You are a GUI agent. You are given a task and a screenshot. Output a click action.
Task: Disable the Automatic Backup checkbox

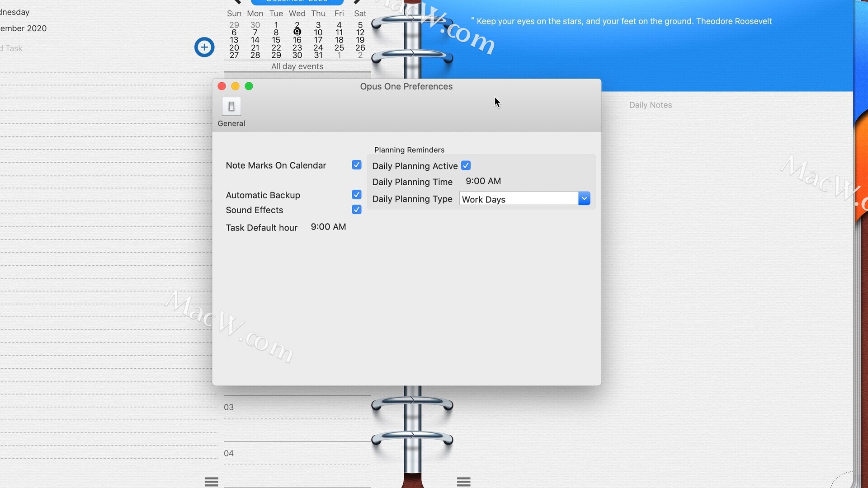point(356,195)
